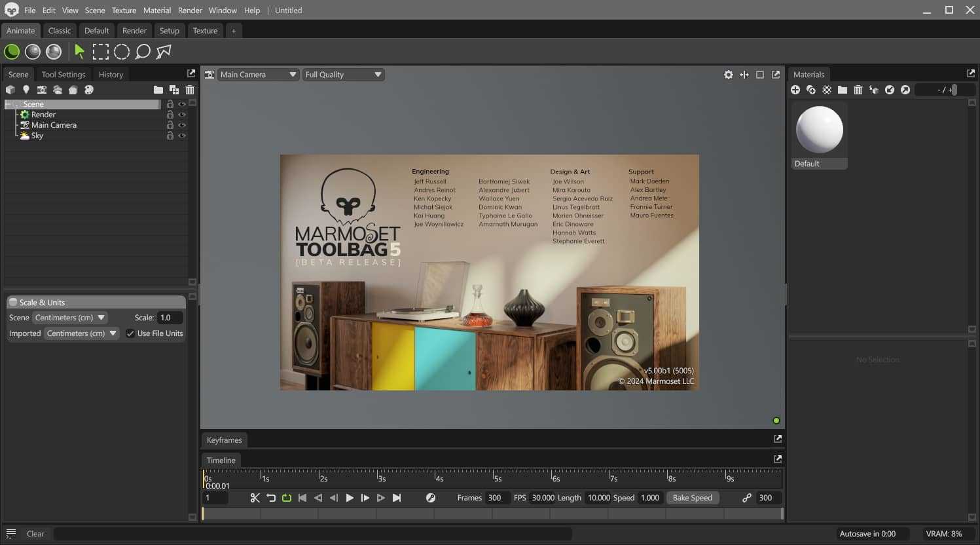The width and height of the screenshot is (980, 545).
Task: Lock the Main Camera object
Action: pos(170,124)
